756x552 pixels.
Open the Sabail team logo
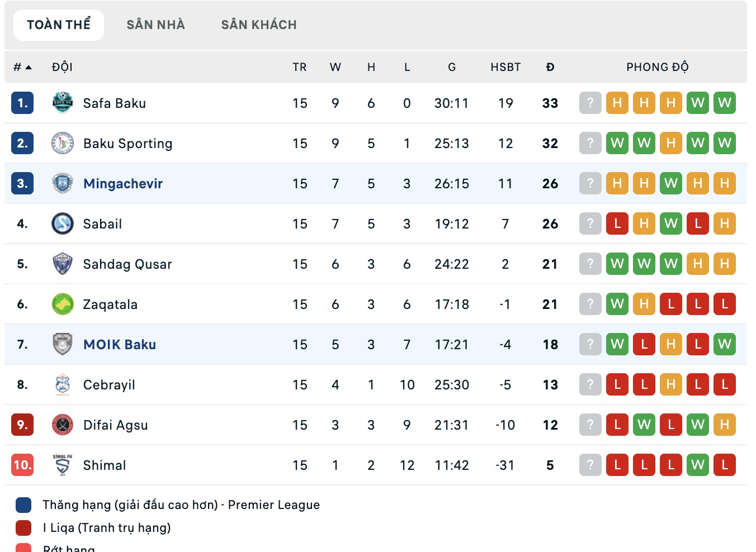coord(63,223)
